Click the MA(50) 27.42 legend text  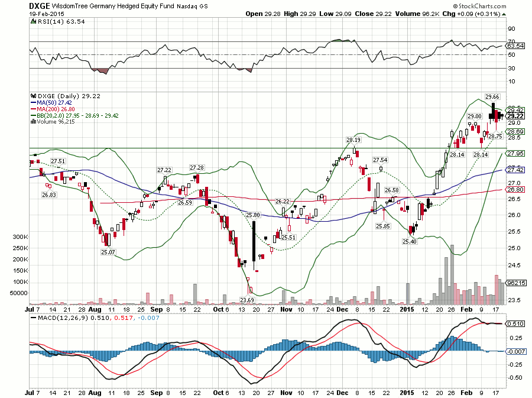pos(54,103)
